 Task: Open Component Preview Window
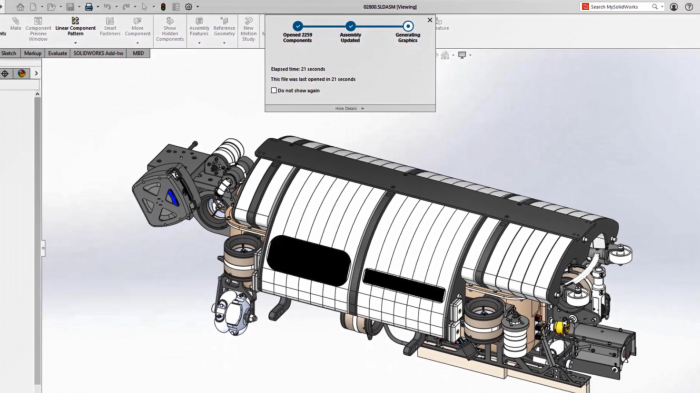point(38,29)
